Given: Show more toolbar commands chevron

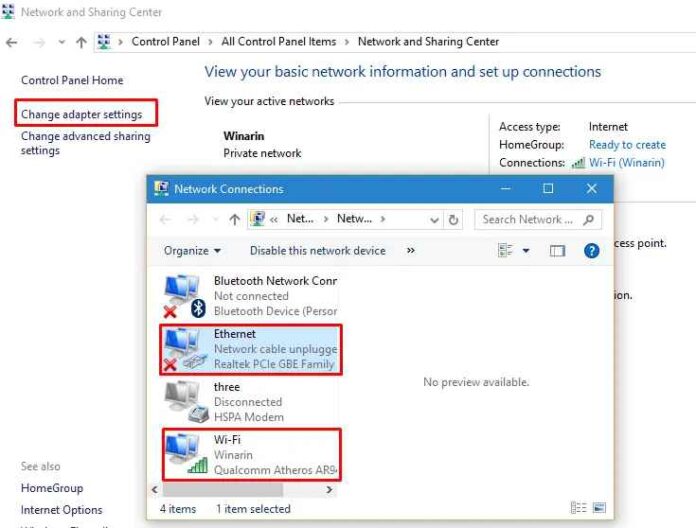Looking at the screenshot, I should tap(410, 251).
